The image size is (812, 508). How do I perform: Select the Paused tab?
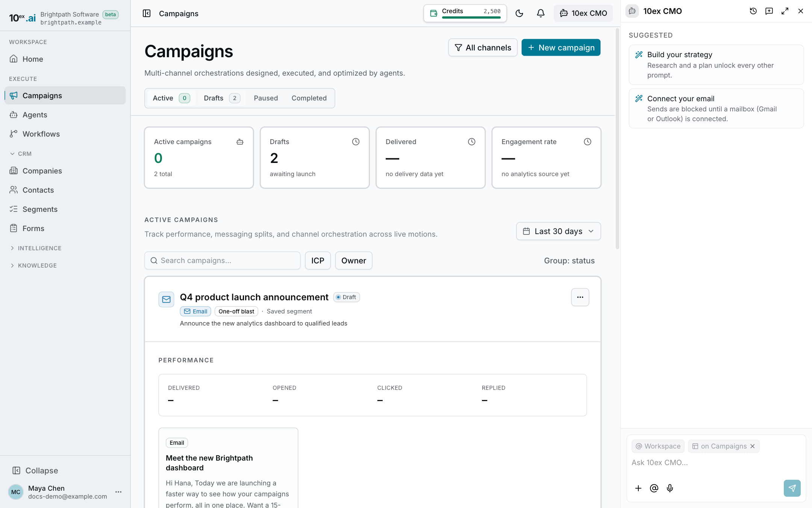[266, 98]
